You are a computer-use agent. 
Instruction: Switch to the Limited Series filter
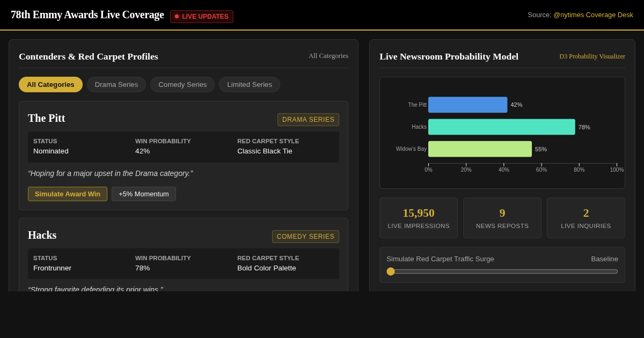tap(250, 84)
